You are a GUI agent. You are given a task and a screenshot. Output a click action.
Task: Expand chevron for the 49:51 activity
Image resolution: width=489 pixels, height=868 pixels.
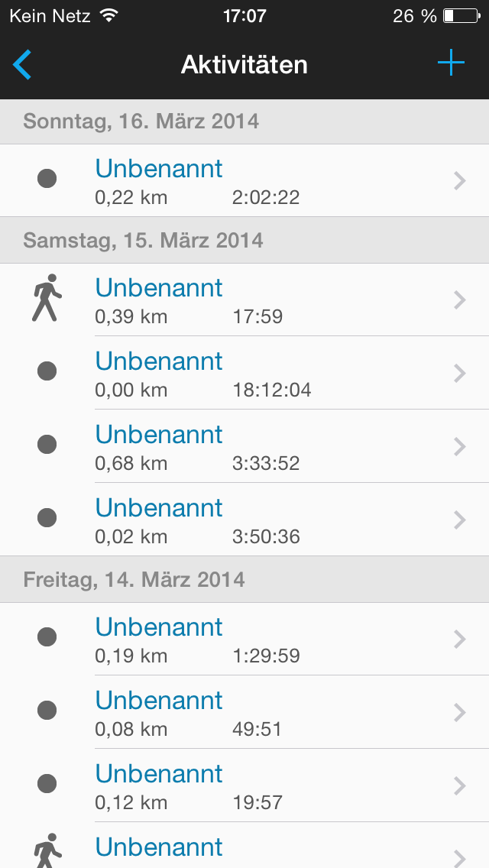(459, 712)
